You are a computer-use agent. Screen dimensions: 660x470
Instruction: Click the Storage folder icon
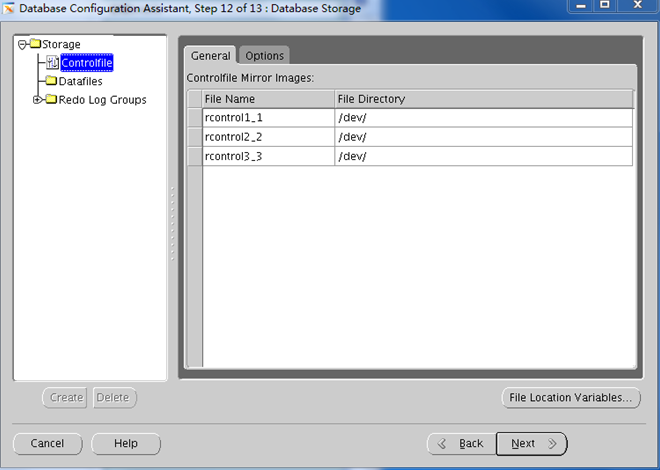pos(35,44)
